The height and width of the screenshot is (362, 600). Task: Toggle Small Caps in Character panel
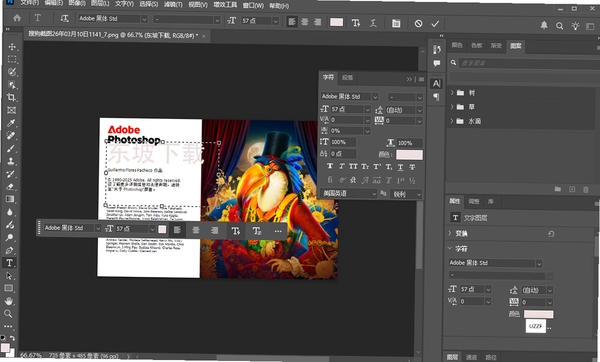365,166
